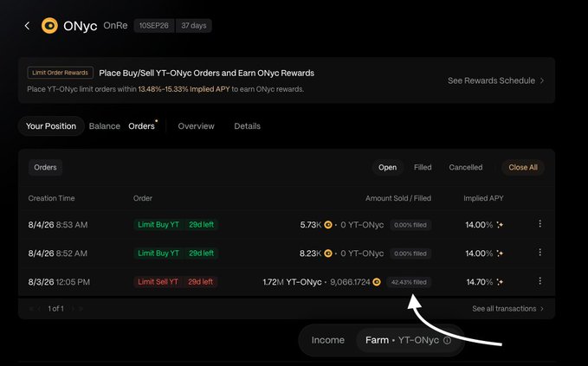Click the 42.43% filled badge
The image size is (588, 366).
pos(409,282)
